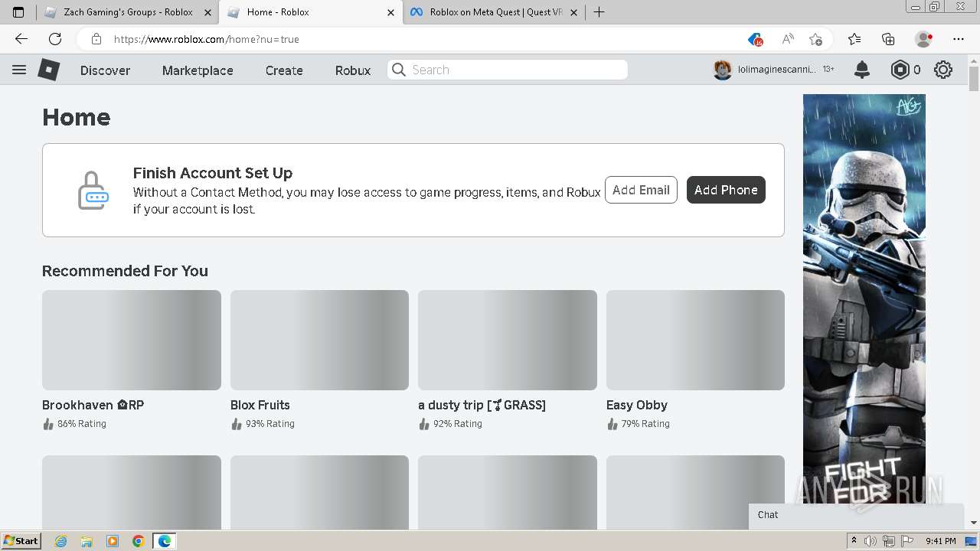This screenshot has width=980, height=551.
Task: Open the Easy Obby game link
Action: [637, 405]
